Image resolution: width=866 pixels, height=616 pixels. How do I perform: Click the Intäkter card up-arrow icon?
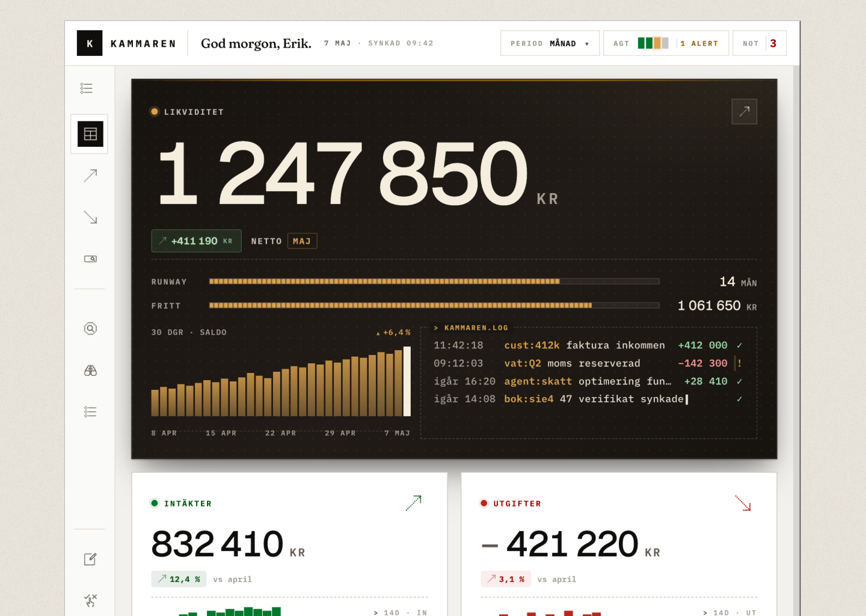tap(414, 503)
